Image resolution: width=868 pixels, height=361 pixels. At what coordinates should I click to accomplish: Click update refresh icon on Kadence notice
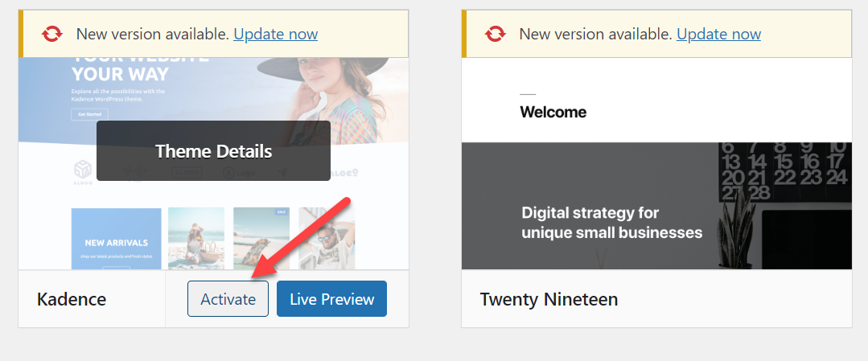pos(52,35)
